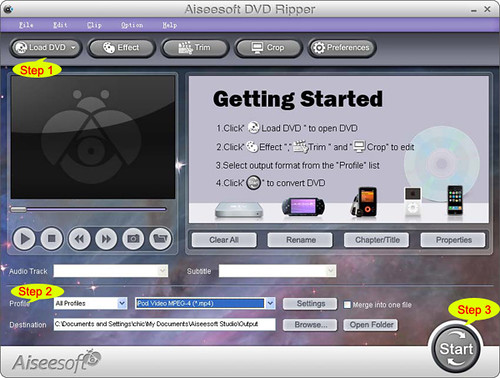500x378 pixels.
Task: Open the Clip menu
Action: (x=94, y=25)
